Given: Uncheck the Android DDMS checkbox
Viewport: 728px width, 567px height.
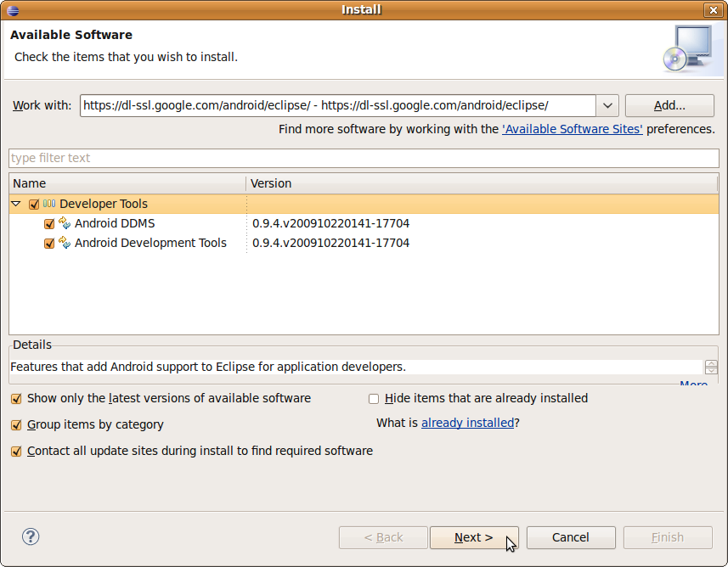Looking at the screenshot, I should coord(48,223).
